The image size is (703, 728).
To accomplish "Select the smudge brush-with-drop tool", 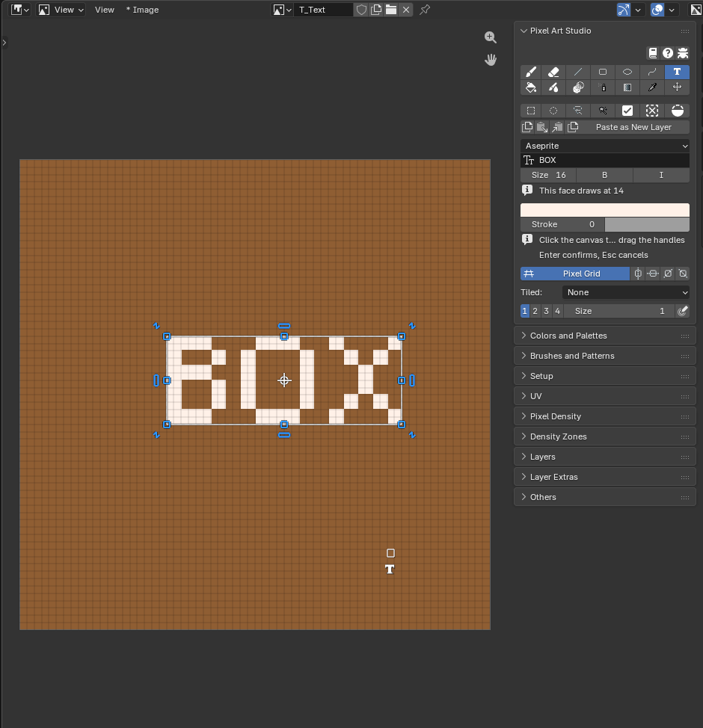I will [x=554, y=87].
